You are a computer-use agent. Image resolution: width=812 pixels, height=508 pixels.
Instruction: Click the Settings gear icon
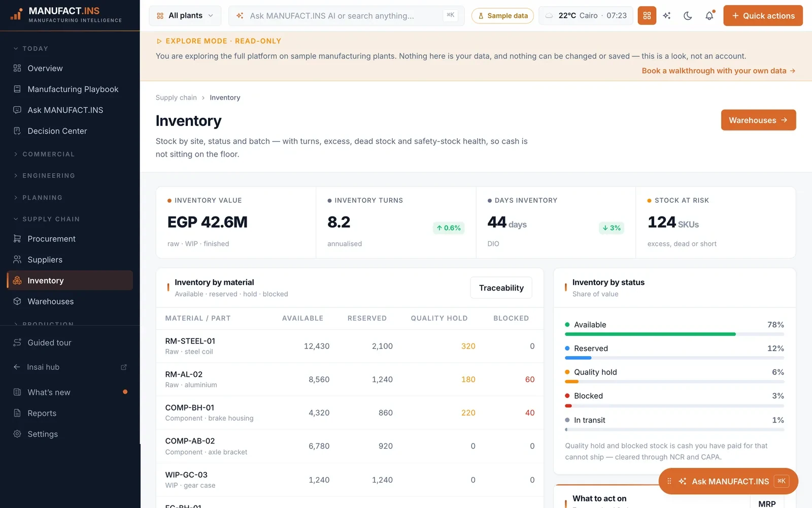pos(17,434)
